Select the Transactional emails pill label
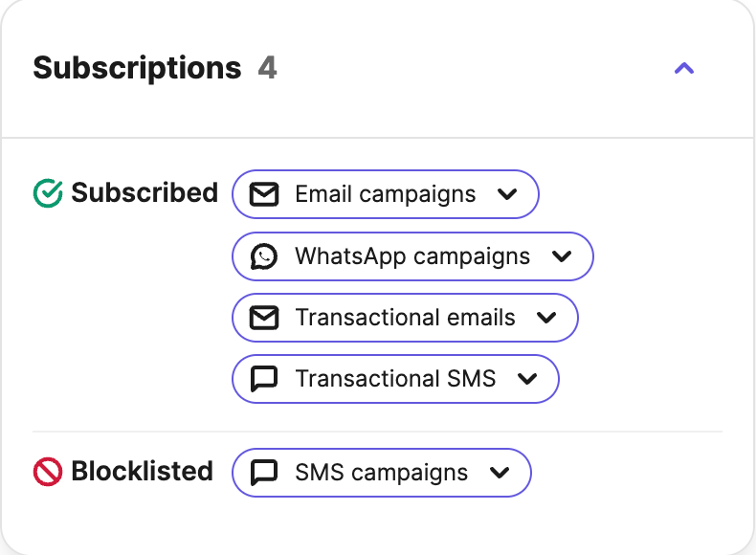This screenshot has width=756, height=555. [405, 318]
